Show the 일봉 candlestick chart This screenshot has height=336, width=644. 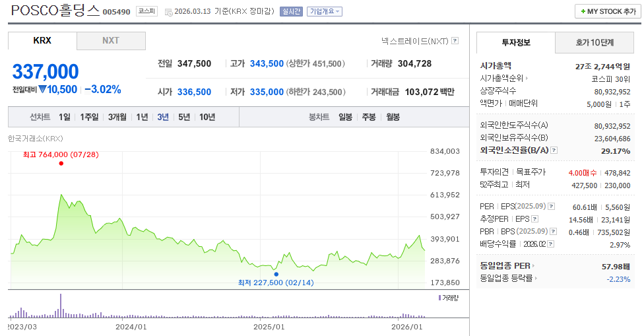(345, 117)
